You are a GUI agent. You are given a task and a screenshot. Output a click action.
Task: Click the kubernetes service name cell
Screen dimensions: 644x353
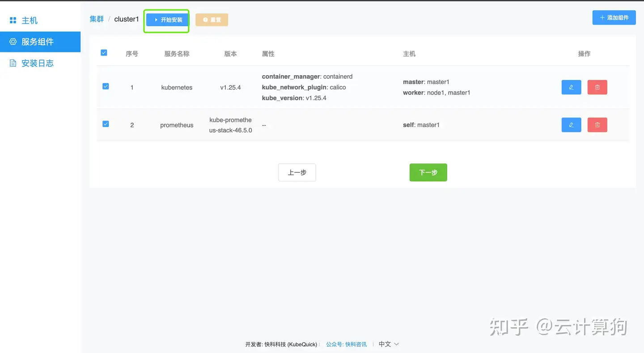coord(177,87)
